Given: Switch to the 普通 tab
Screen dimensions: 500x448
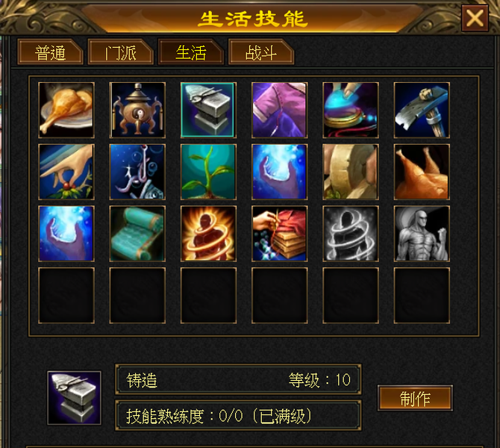Looking at the screenshot, I should coord(51,52).
